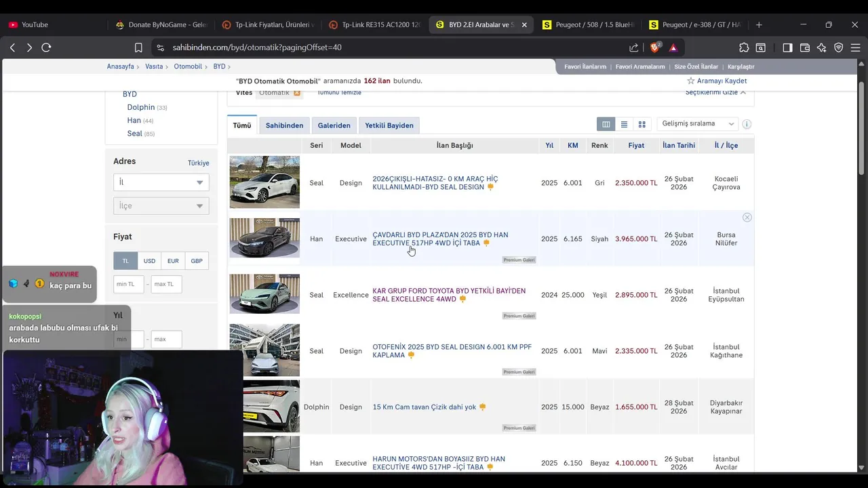Filter by Dolphin model
The image size is (868, 488).
click(141, 107)
